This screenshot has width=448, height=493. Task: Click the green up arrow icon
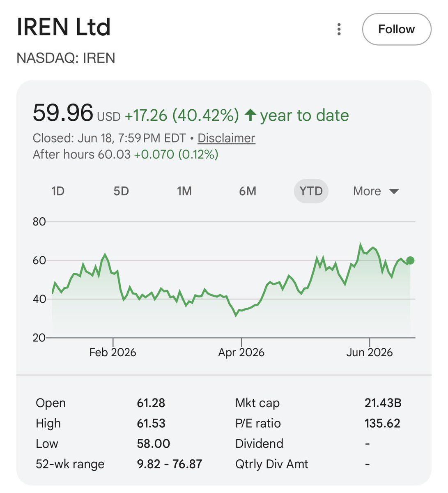[x=250, y=115]
